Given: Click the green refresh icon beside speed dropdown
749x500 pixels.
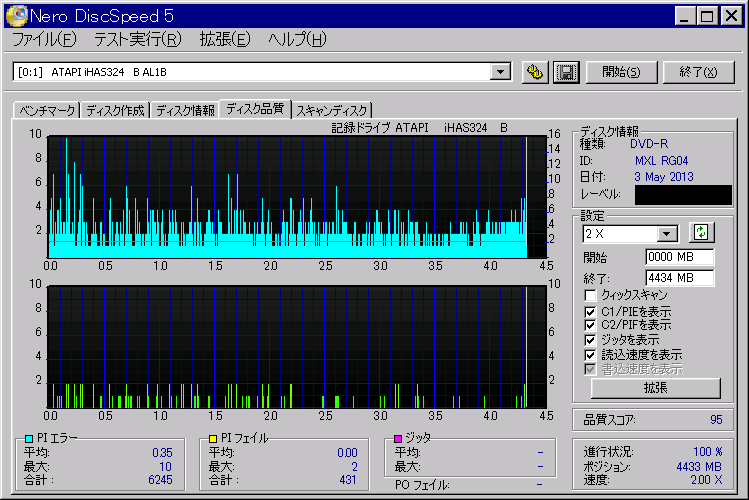Looking at the screenshot, I should pos(701,233).
